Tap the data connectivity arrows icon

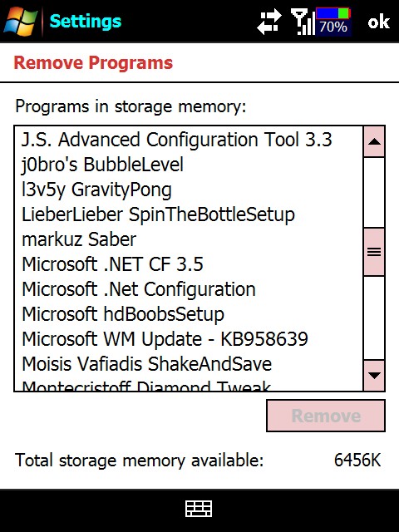coord(269,22)
